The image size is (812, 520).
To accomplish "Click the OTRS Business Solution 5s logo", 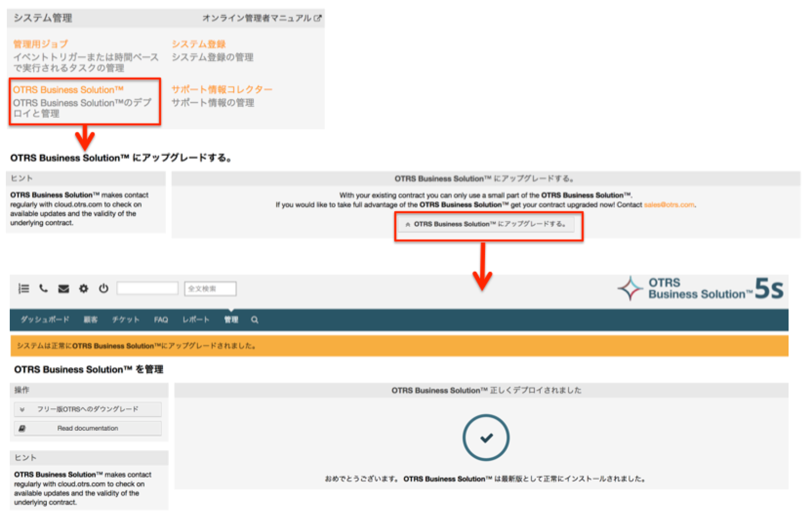I will [700, 288].
